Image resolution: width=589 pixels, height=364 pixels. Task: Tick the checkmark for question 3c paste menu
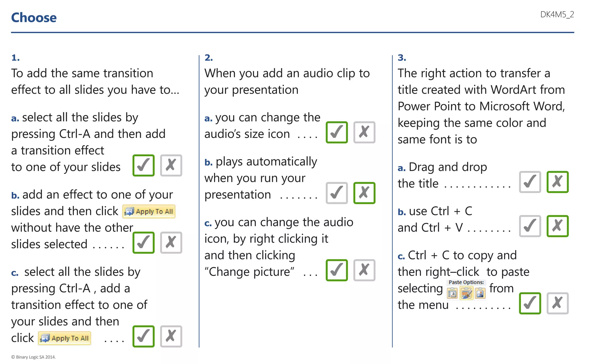tap(530, 303)
